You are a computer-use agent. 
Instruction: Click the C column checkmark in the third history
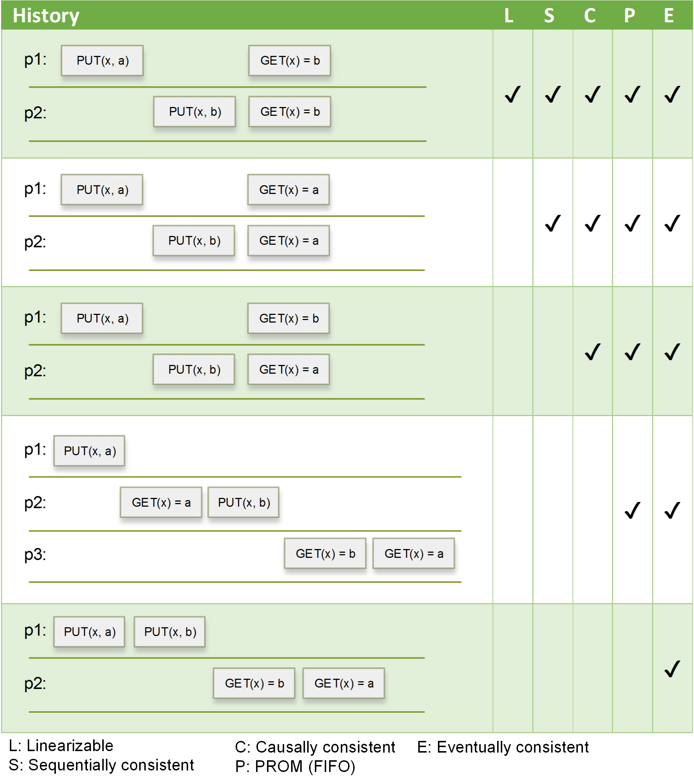[x=592, y=352]
